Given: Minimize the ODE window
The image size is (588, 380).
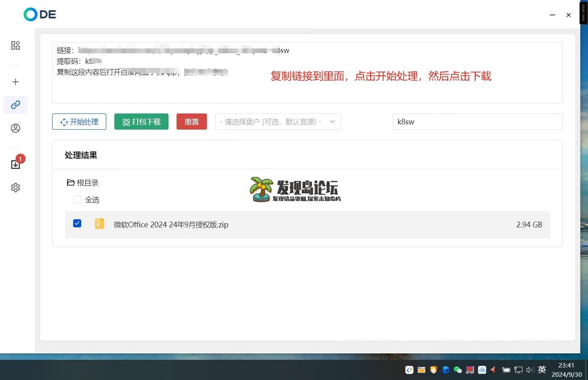Looking at the screenshot, I should pos(552,15).
